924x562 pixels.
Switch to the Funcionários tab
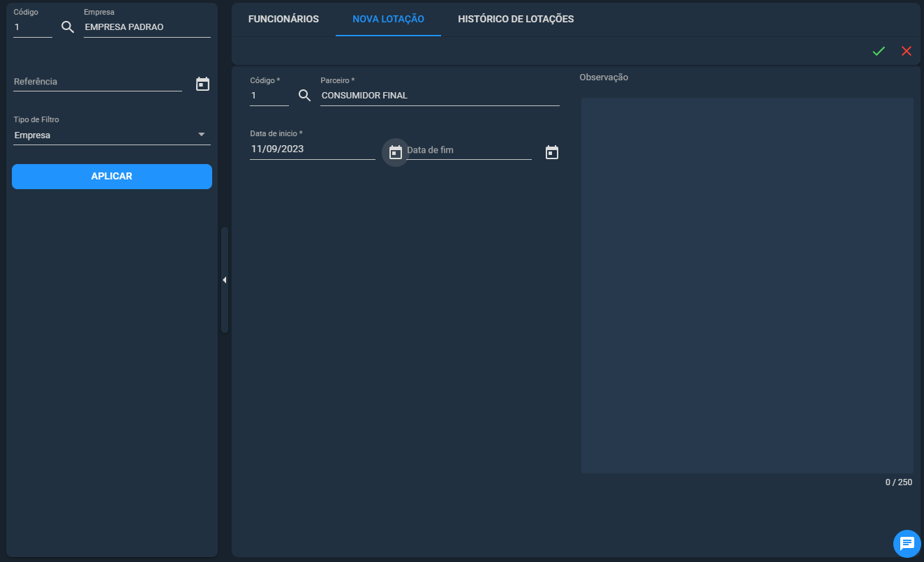(283, 19)
